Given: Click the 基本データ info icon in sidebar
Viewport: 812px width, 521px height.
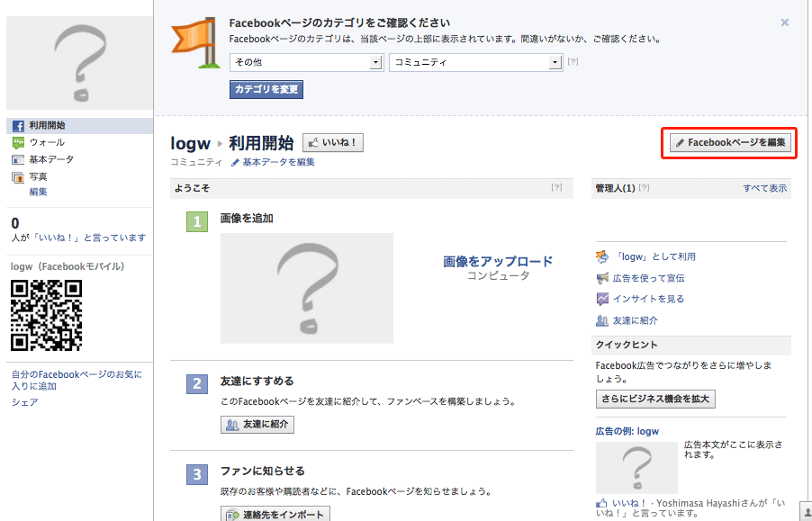Looking at the screenshot, I should coord(17,160).
